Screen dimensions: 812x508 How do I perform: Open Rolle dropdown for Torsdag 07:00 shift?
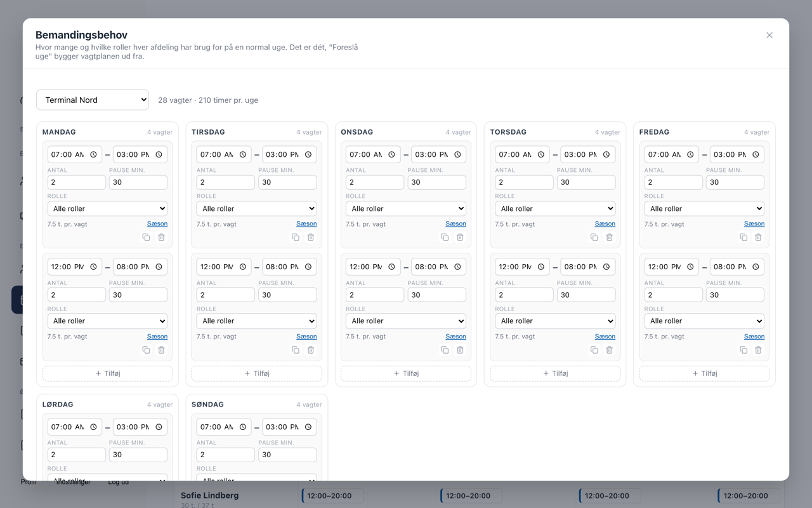[x=555, y=208]
